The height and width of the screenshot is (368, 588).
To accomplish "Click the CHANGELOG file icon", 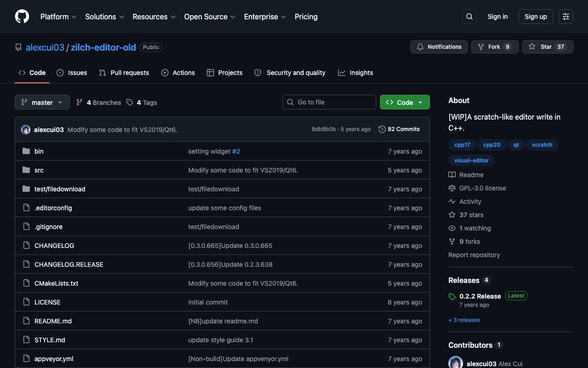I will coord(26,246).
